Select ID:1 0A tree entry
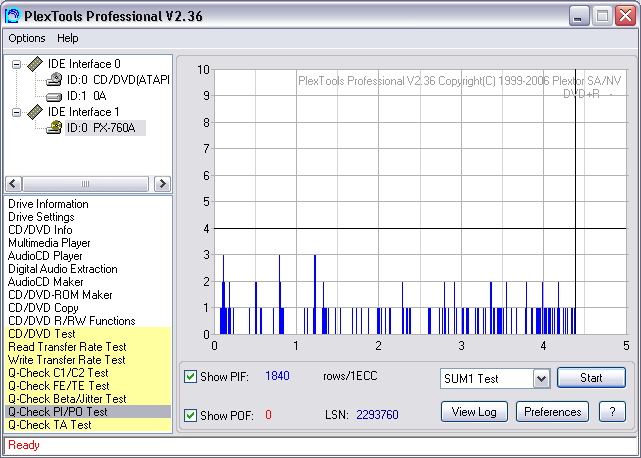Screen dimensions: 641x458 [86, 96]
